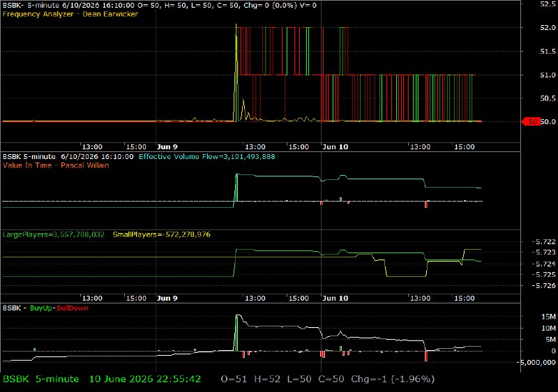Screen dimensions: 558x392
Task: Click 'Jun 10' on the top time axis
Action: point(335,147)
